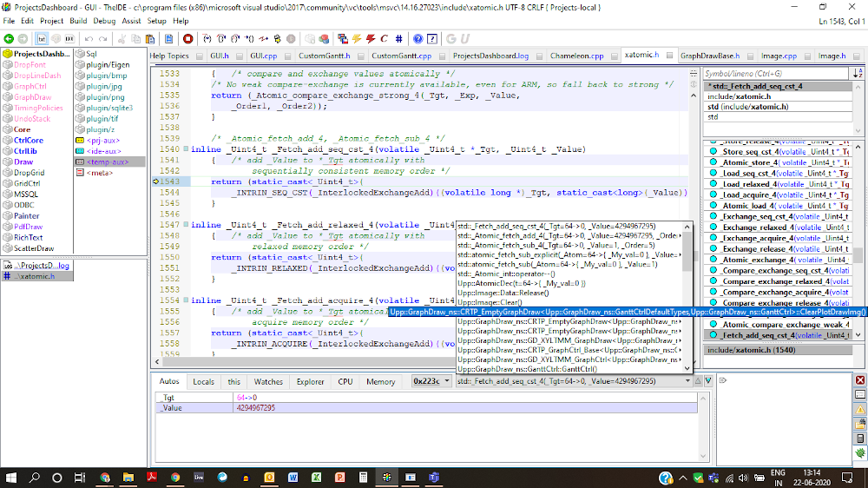Open help via blue question mark icon

[x=418, y=39]
